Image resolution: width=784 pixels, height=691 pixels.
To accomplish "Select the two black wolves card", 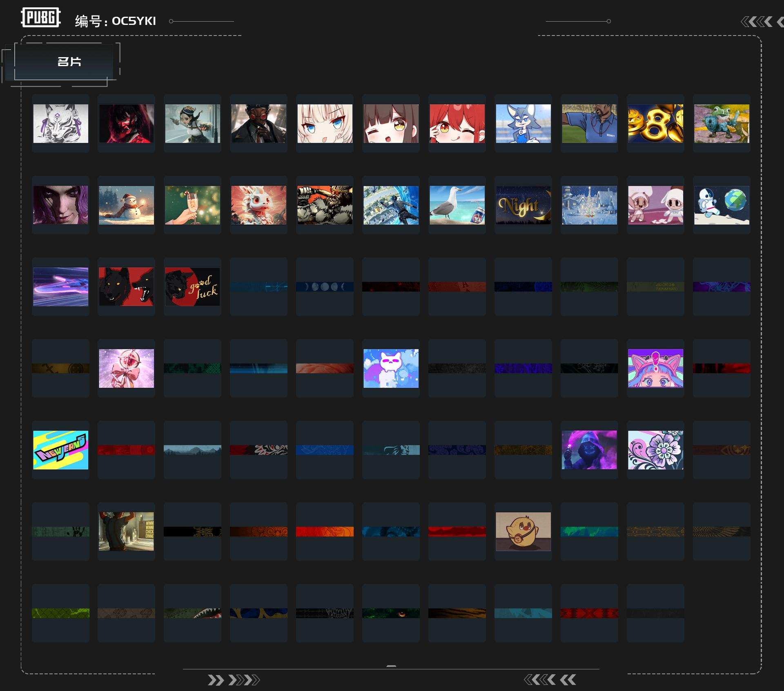I will [127, 287].
